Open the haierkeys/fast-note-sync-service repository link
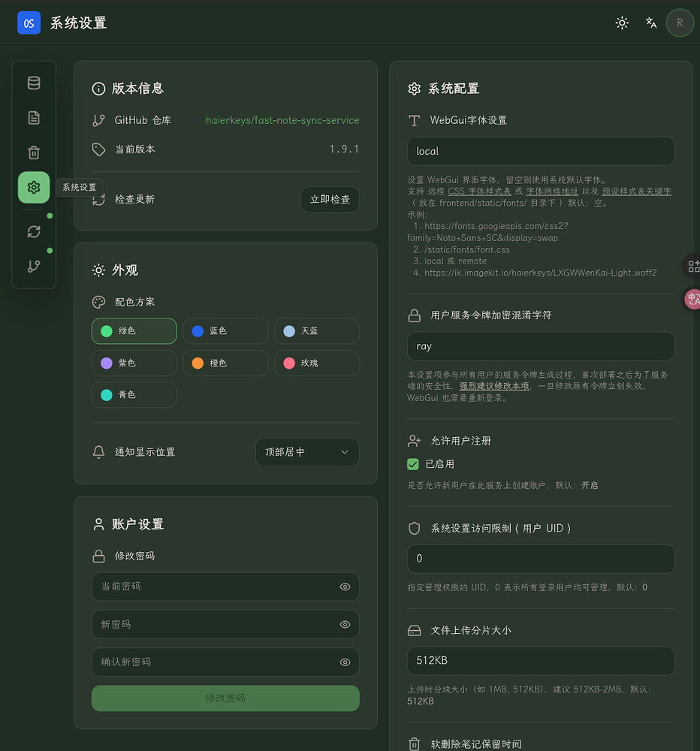The height and width of the screenshot is (751, 700). click(282, 120)
